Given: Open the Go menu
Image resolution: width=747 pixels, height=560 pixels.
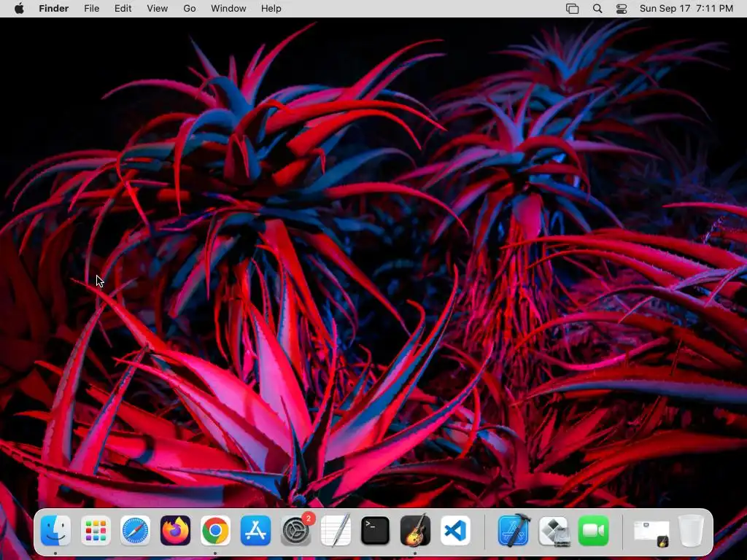Looking at the screenshot, I should tap(190, 9).
